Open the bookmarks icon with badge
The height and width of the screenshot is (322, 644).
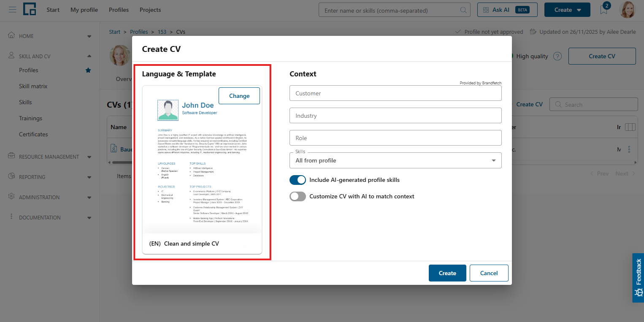[x=604, y=10]
